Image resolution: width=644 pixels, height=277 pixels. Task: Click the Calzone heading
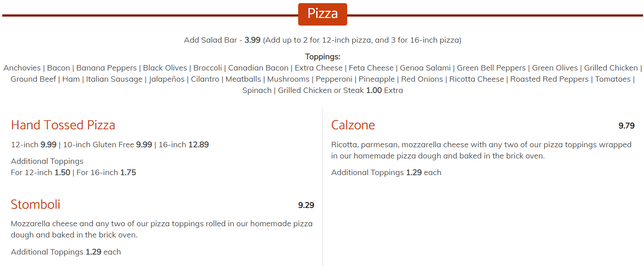pos(353,125)
